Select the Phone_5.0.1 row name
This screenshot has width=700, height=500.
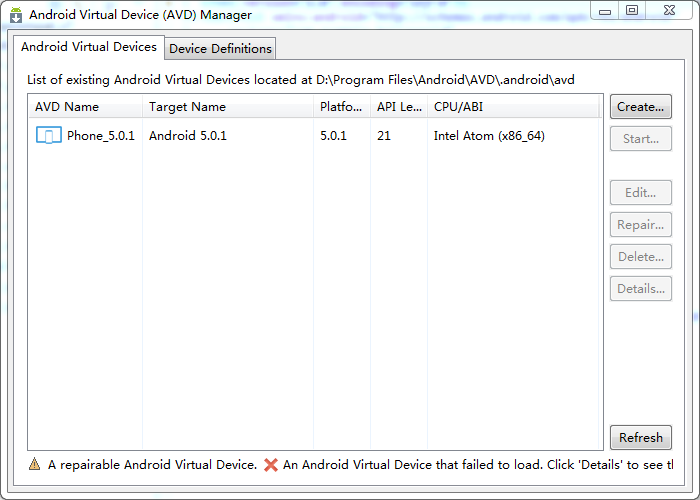coord(100,136)
